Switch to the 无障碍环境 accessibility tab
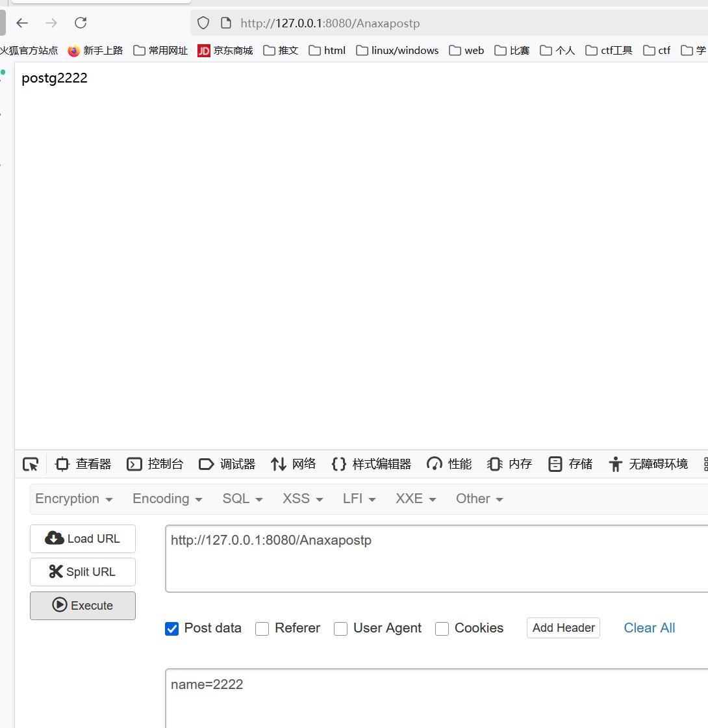The width and height of the screenshot is (708, 728). pyautogui.click(x=648, y=464)
